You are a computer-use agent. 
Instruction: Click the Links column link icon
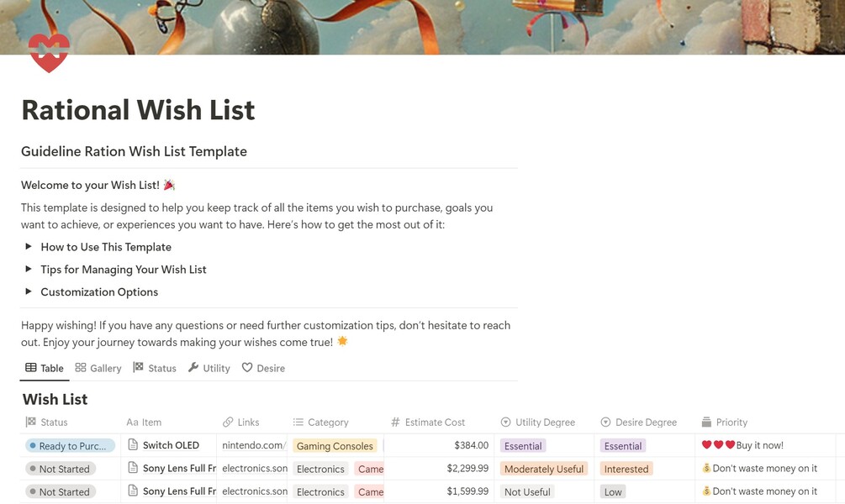click(228, 423)
